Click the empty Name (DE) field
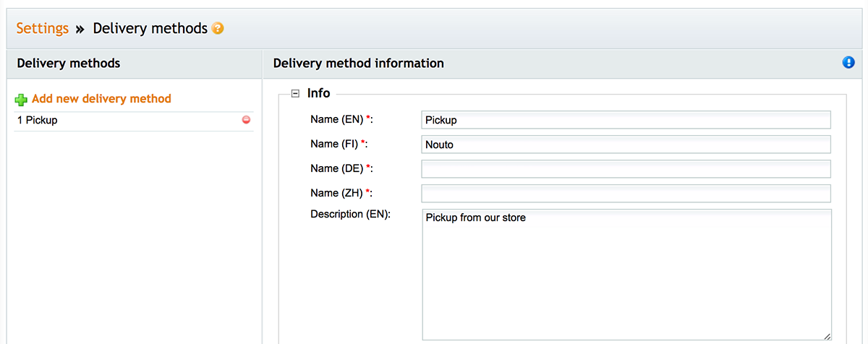The height and width of the screenshot is (344, 868). pos(626,169)
